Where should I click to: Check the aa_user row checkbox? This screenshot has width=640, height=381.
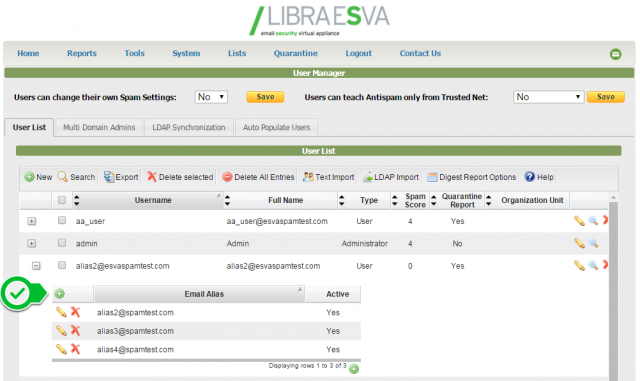(62, 220)
